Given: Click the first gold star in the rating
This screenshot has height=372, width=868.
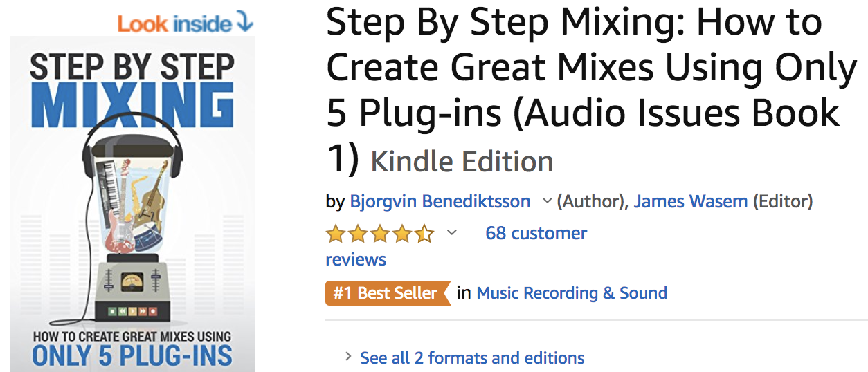Looking at the screenshot, I should click(x=336, y=234).
